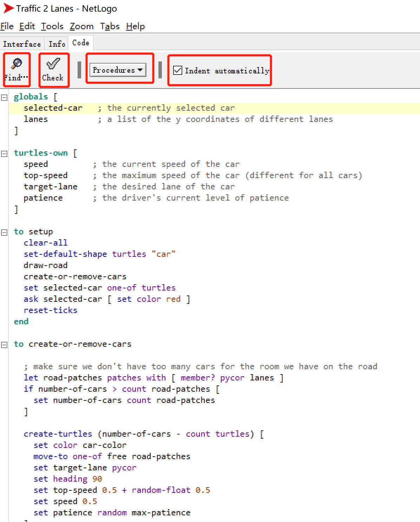This screenshot has height=522, width=420.
Task: Click 'random-float' in top-speed line
Action: [x=161, y=490]
